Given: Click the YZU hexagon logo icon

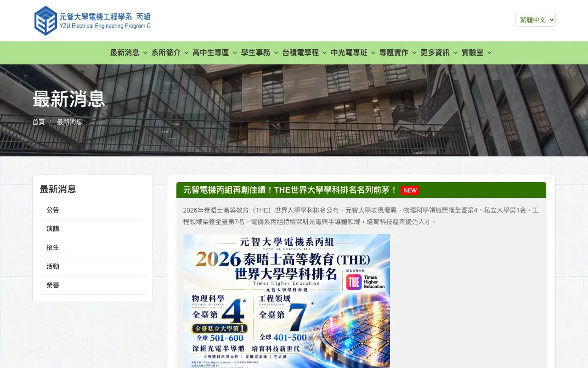Looking at the screenshot, I should click(x=45, y=21).
